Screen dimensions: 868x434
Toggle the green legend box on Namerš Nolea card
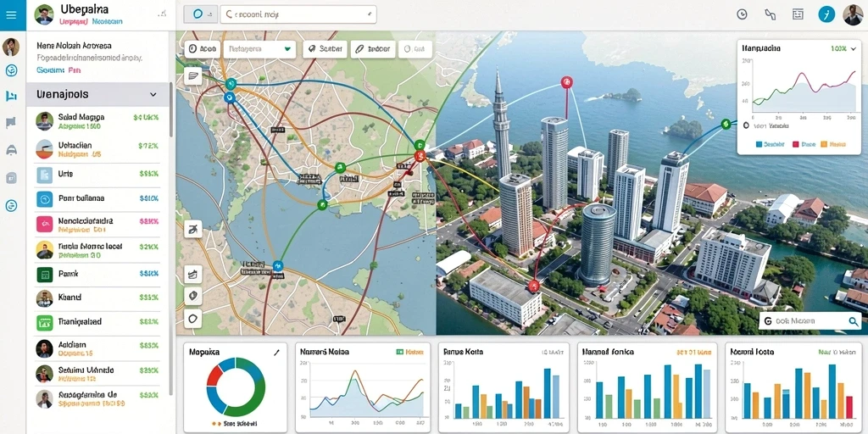[x=399, y=352]
